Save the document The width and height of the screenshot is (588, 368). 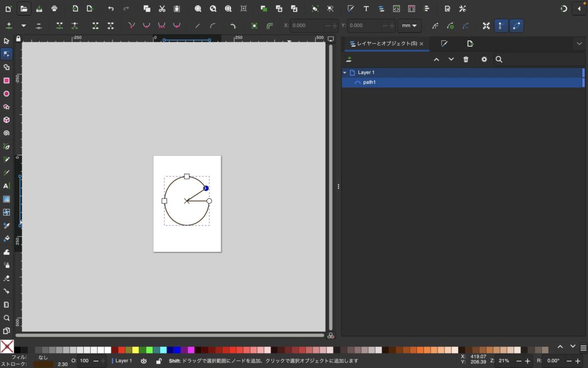[39, 9]
